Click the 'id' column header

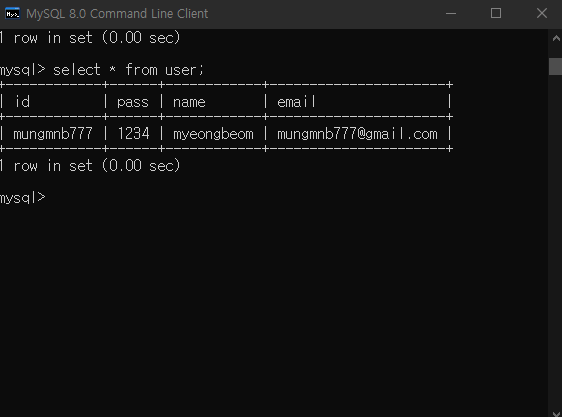[x=22, y=102]
